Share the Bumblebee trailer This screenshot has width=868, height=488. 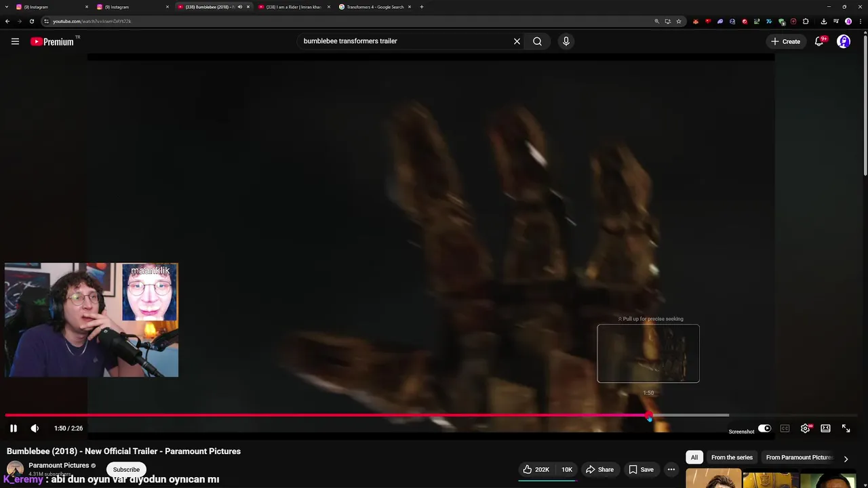pos(599,469)
